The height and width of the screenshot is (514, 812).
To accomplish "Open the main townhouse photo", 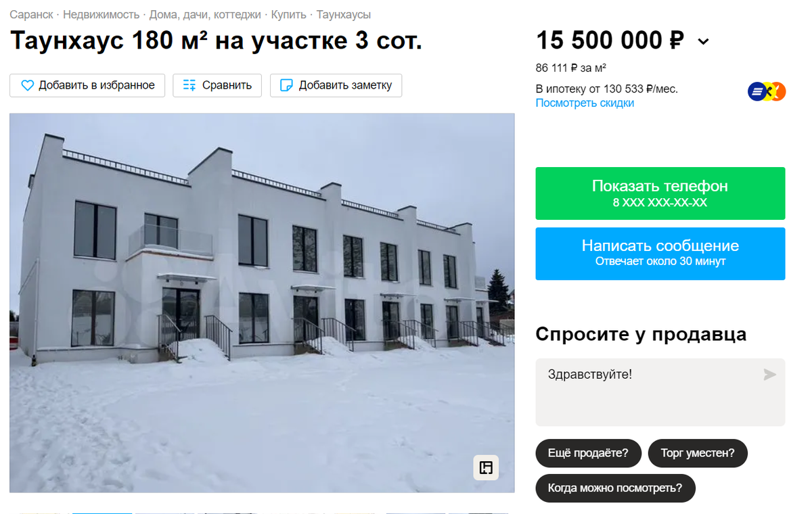I will pyautogui.click(x=262, y=303).
